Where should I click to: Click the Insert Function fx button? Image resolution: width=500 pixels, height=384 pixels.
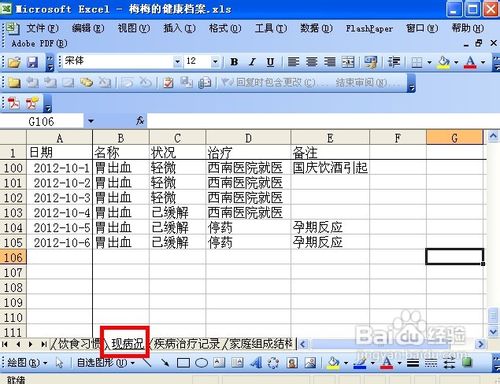[x=140, y=121]
